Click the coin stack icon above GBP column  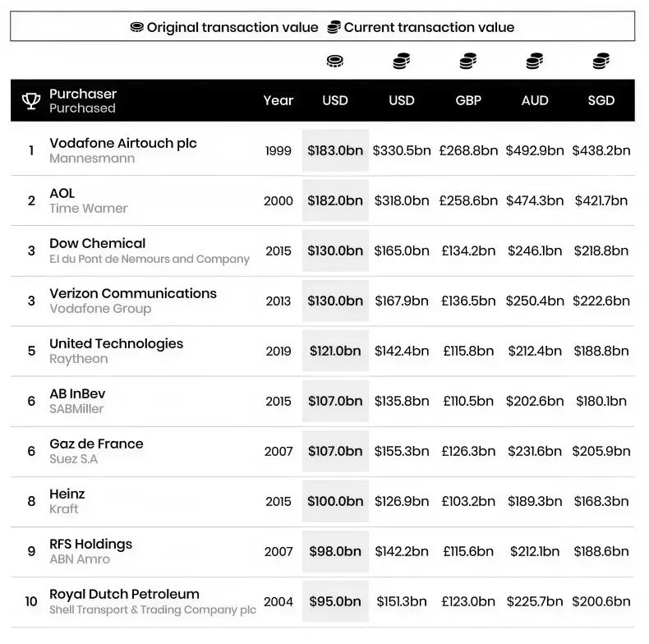(x=468, y=61)
